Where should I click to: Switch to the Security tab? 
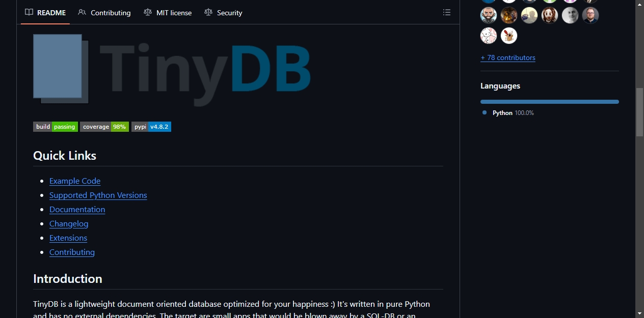[223, 13]
